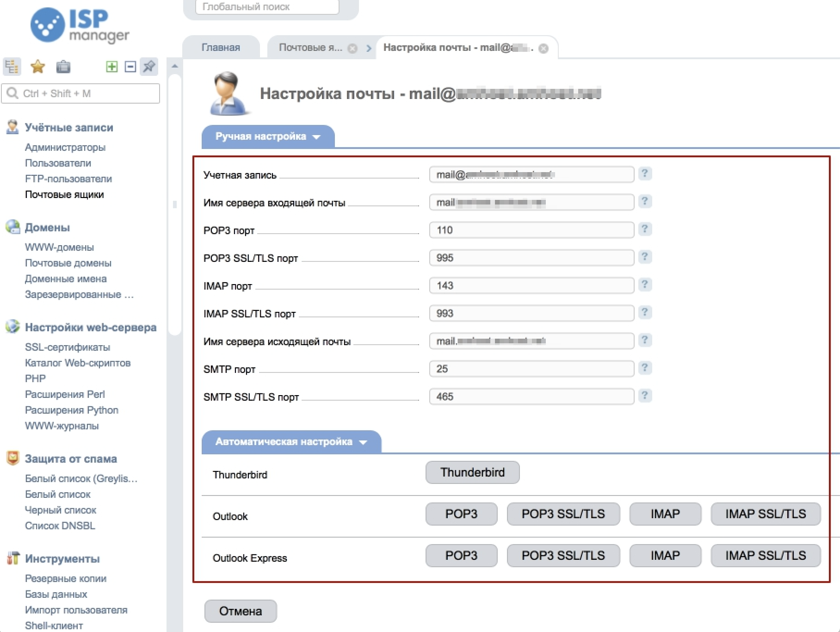840x632 pixels.
Task: Click Outlook IMAP SSL/TLS button
Action: pyautogui.click(x=765, y=514)
